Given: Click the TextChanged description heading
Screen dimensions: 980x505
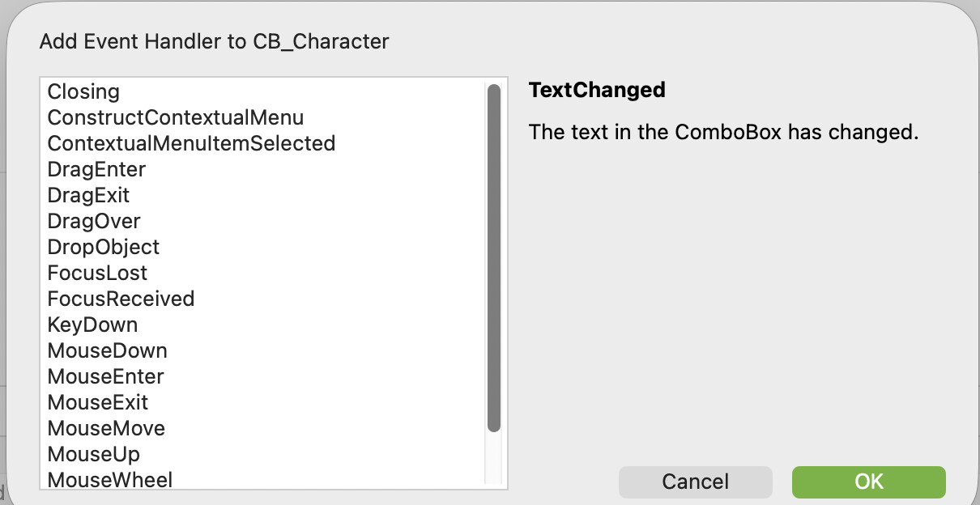Looking at the screenshot, I should pyautogui.click(x=597, y=90).
